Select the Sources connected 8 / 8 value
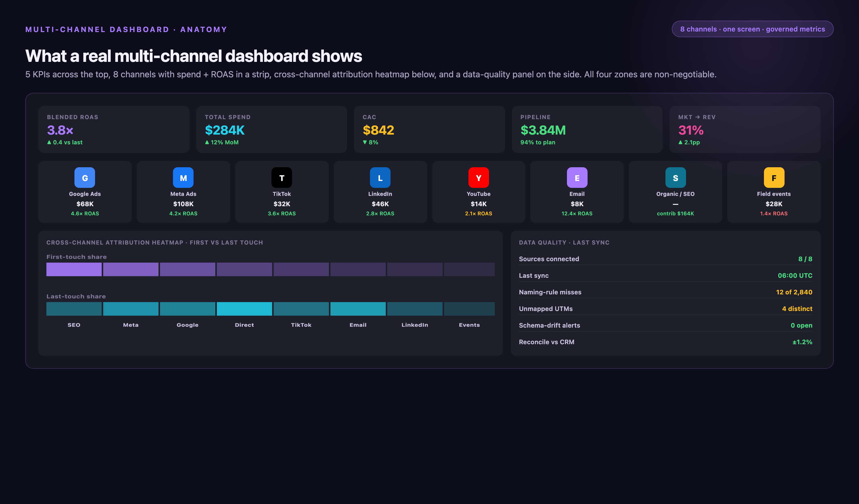The height and width of the screenshot is (504, 859). pos(805,259)
